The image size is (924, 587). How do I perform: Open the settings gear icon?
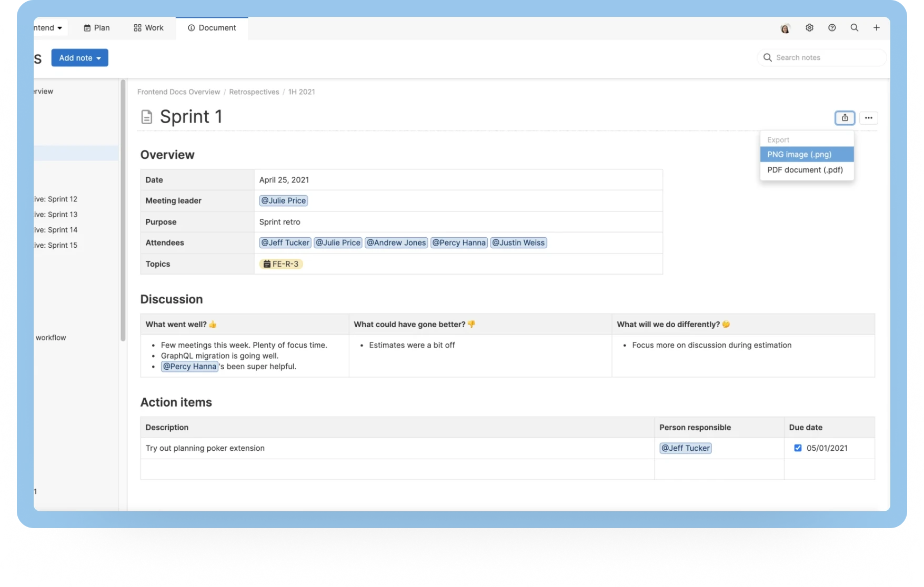[809, 27]
